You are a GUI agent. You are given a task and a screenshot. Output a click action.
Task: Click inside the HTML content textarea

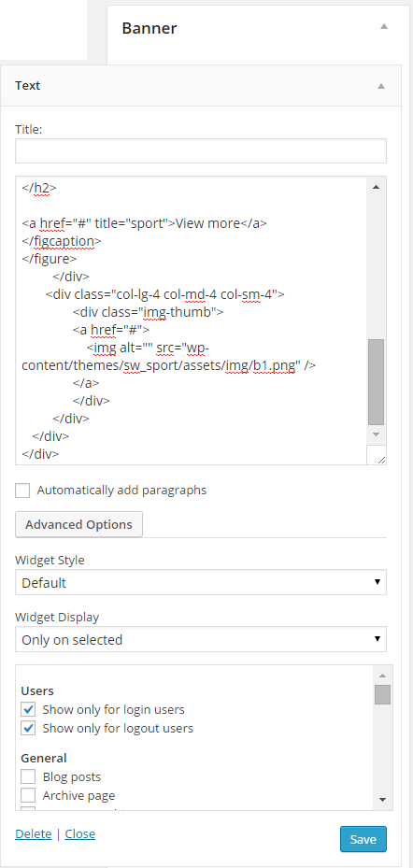[191, 320]
